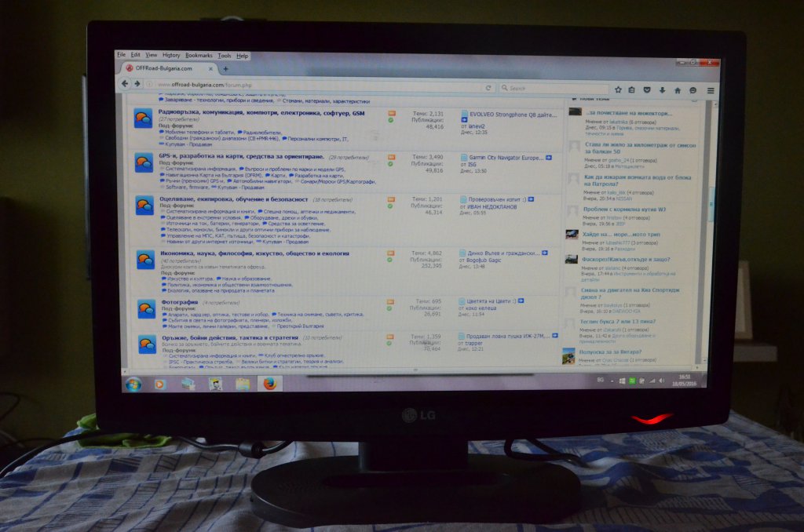Viewport: 804px width, 532px height.
Task: Open the File menu
Action: click(x=122, y=54)
